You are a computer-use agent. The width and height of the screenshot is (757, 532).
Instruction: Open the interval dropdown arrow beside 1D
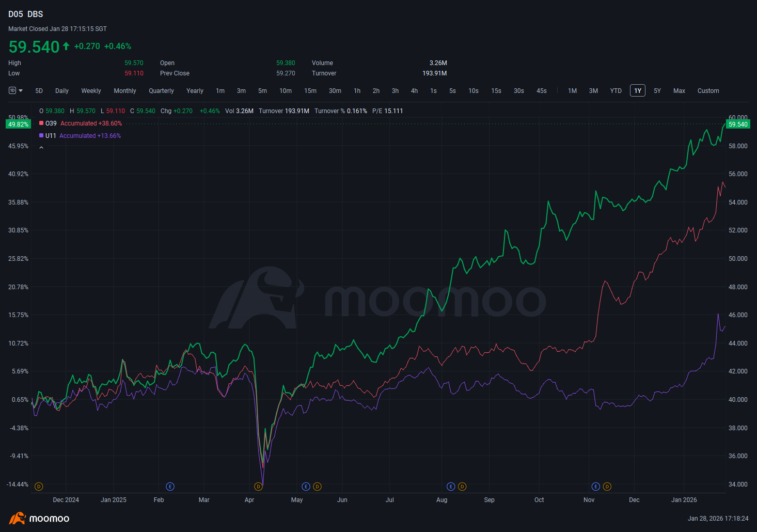point(21,91)
